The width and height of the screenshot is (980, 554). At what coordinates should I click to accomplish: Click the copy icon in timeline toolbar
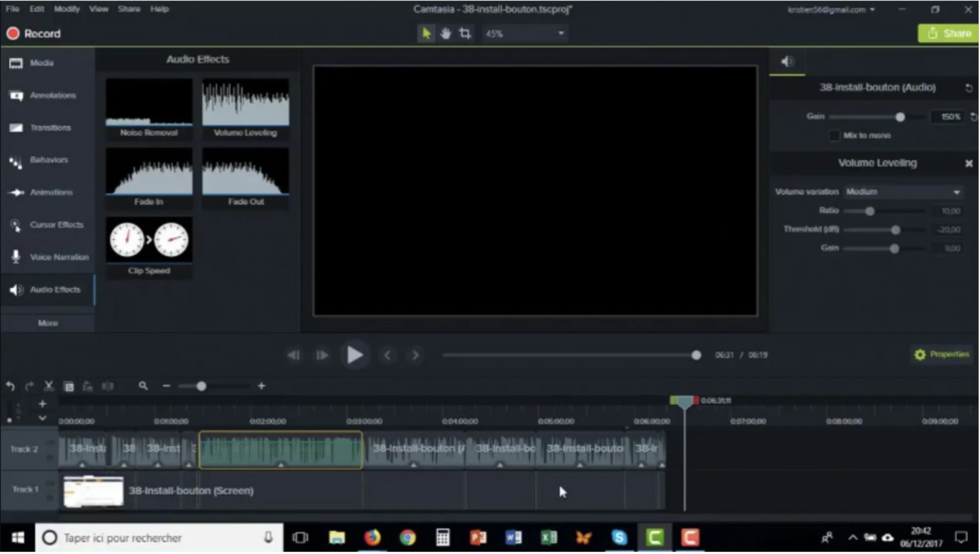69,386
